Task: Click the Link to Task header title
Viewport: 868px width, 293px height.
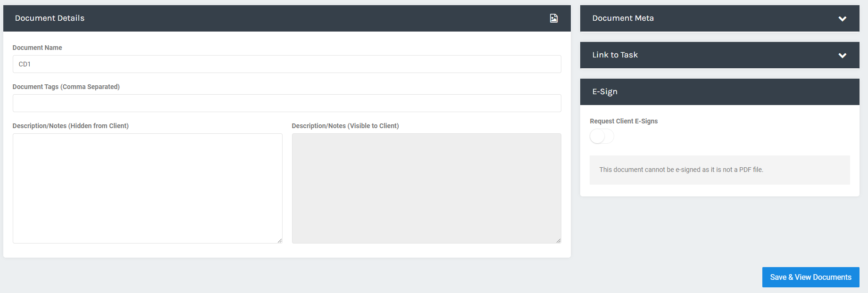Action: [x=615, y=55]
